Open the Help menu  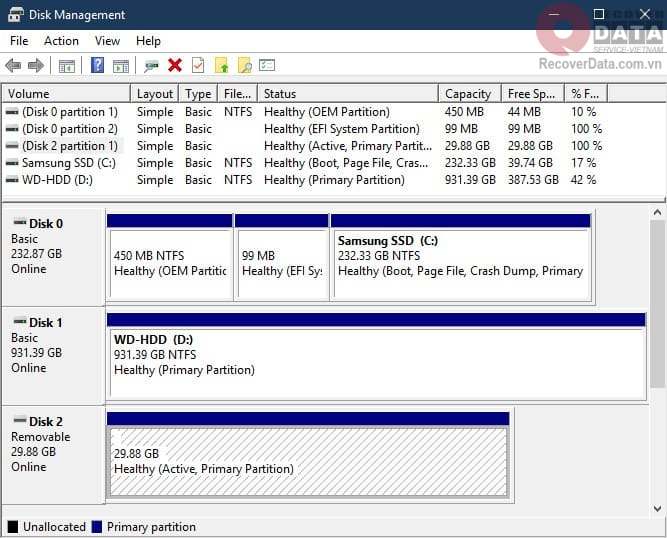(x=148, y=41)
